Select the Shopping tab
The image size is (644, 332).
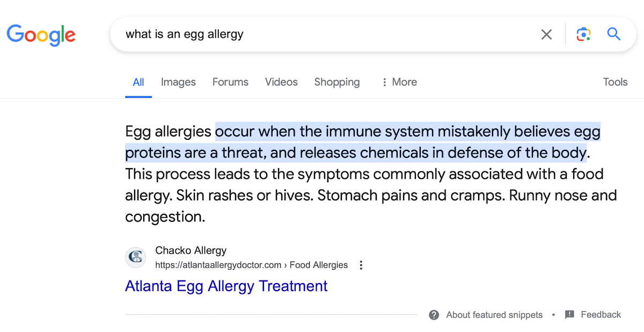(336, 82)
